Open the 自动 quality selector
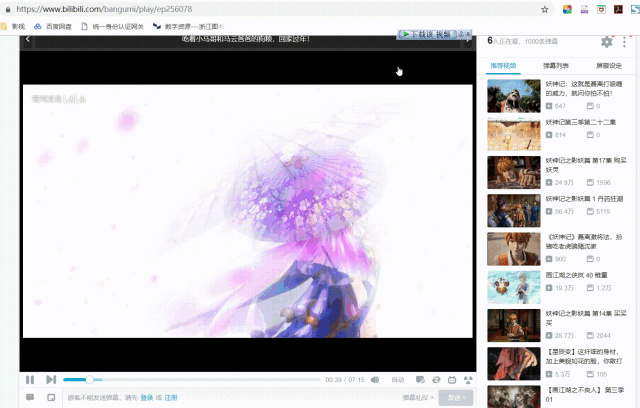The height and width of the screenshot is (408, 640). click(x=398, y=380)
